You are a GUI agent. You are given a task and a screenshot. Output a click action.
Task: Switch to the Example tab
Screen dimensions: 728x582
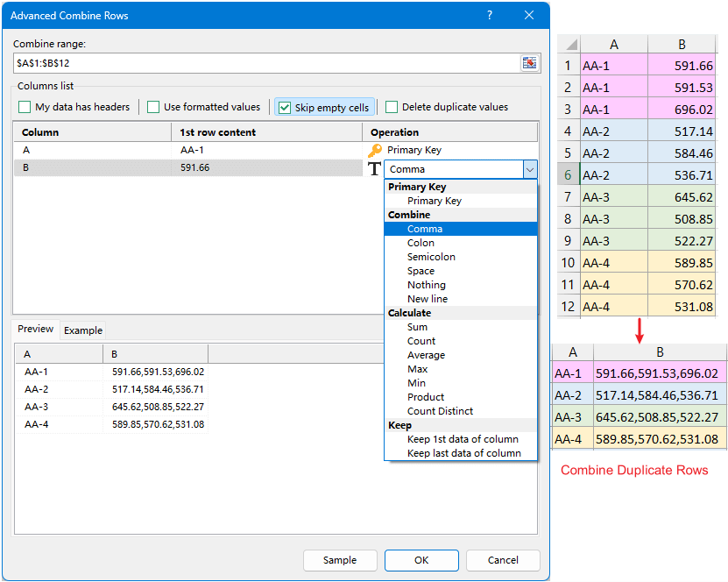pos(83,330)
